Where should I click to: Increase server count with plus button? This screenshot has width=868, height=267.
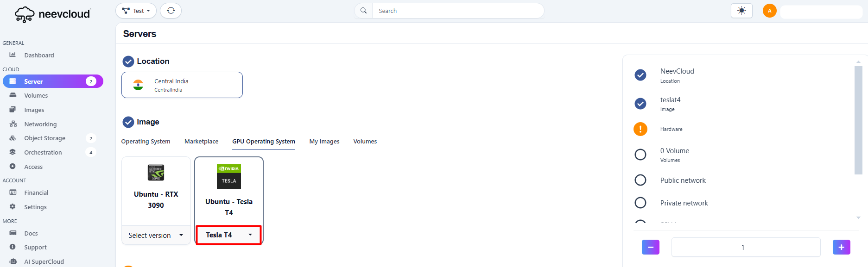tap(841, 247)
